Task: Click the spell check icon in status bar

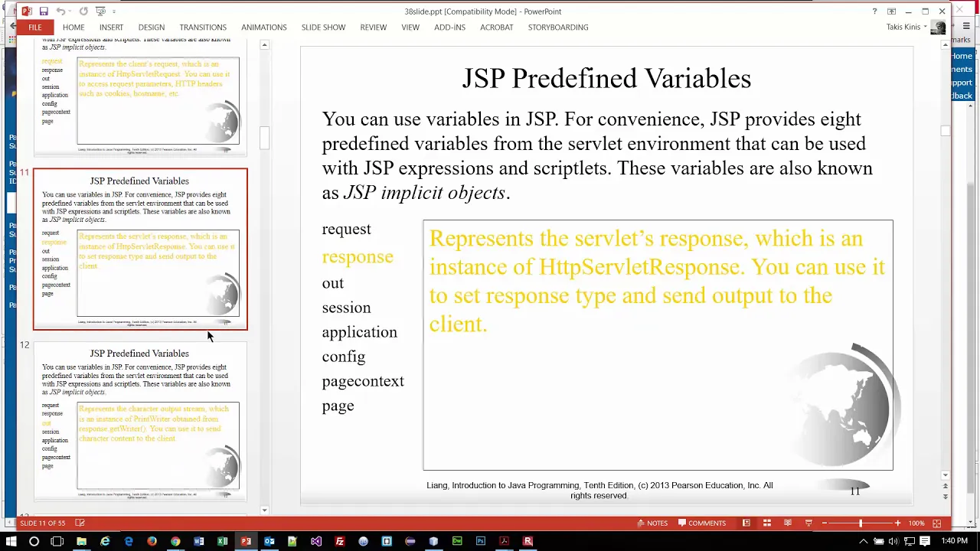Action: [80, 523]
